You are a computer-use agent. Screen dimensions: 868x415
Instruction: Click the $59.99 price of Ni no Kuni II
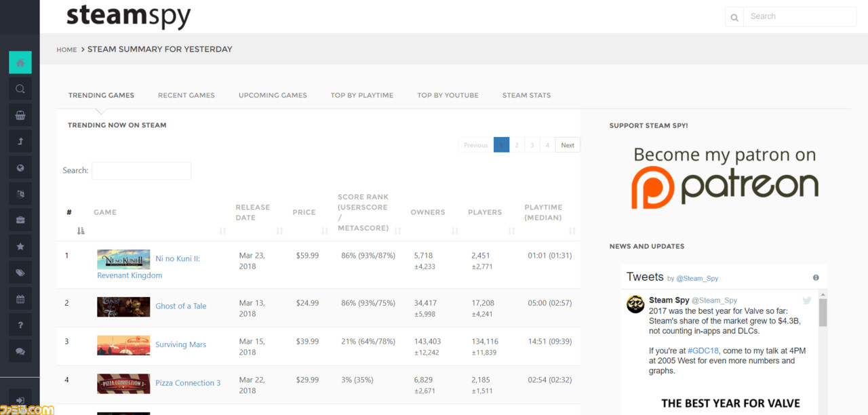[x=307, y=256]
